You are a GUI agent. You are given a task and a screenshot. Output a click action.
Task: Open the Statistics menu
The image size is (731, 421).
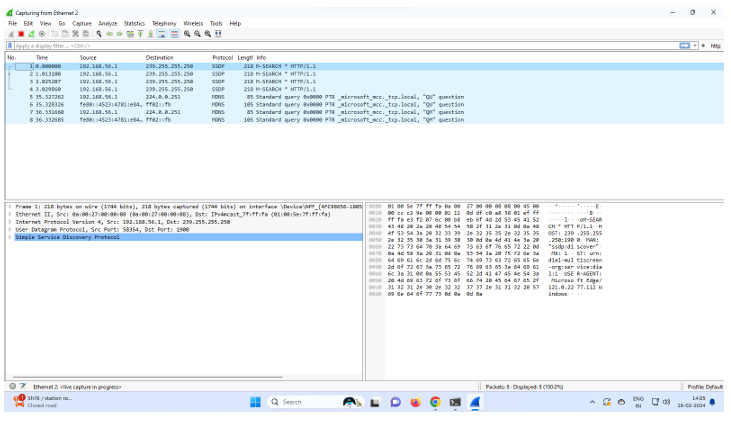[x=134, y=23]
